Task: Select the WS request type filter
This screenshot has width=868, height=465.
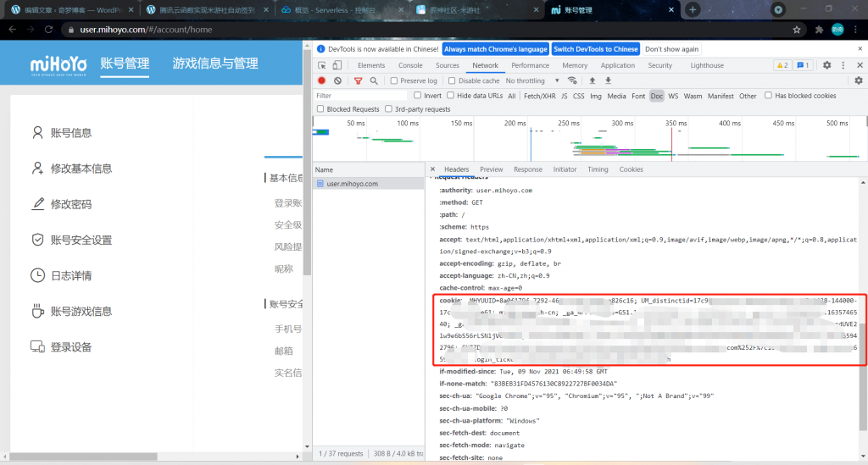Action: tap(673, 96)
